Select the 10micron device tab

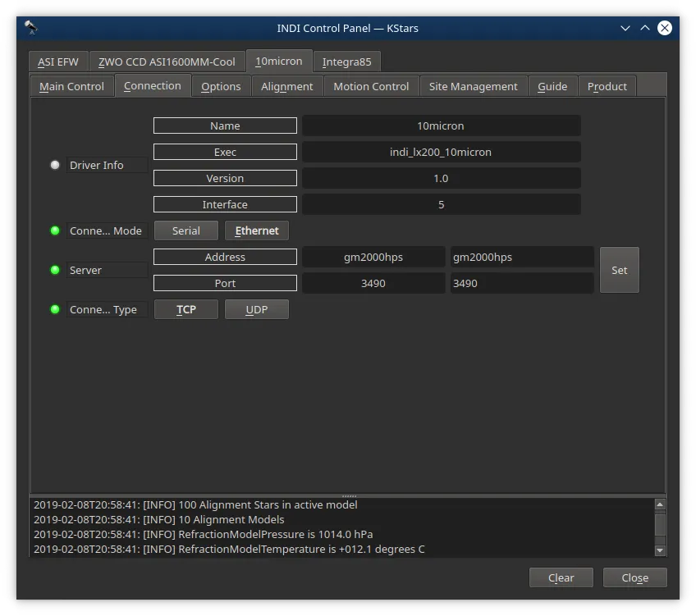click(279, 61)
